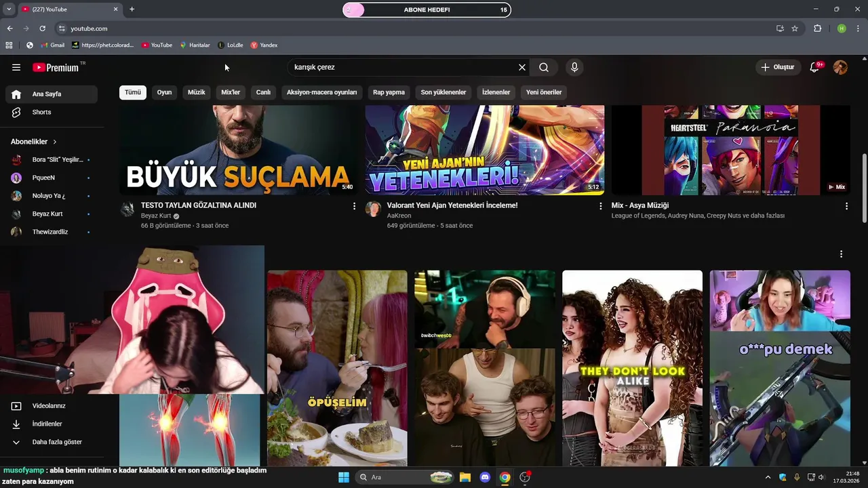Viewport: 868px width, 488px height.
Task: Open Bora "Slit" Yeşilır subscription channel
Action: tap(52, 160)
